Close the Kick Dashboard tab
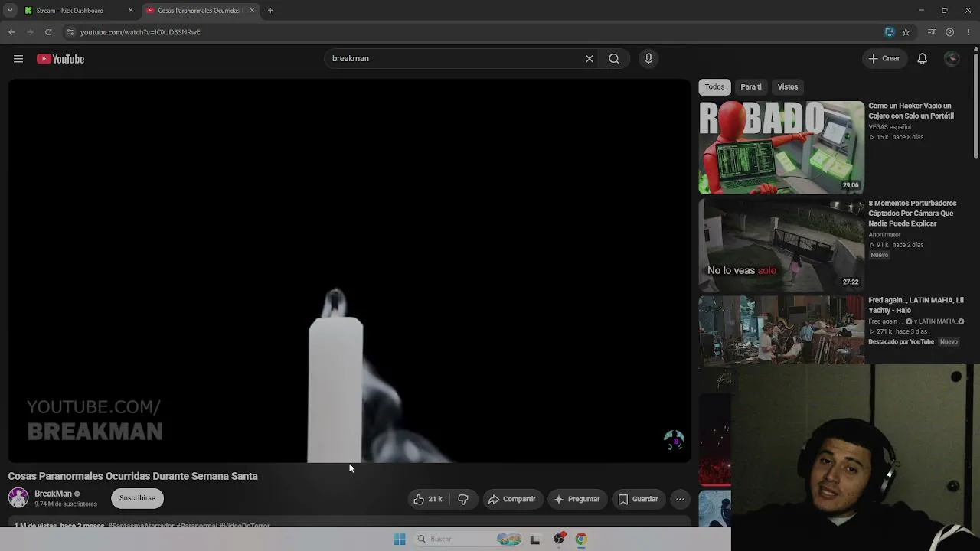Screen dimensions: 980x551 coord(130,11)
